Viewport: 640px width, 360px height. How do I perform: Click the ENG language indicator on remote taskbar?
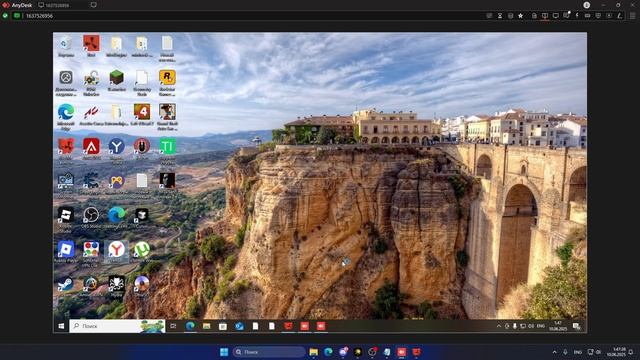pos(540,326)
